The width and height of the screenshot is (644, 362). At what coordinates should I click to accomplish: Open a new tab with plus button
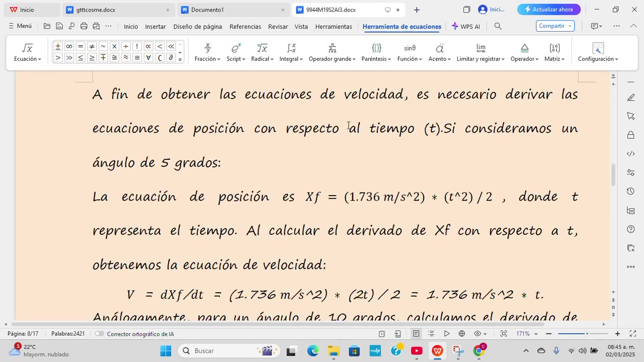point(417,10)
